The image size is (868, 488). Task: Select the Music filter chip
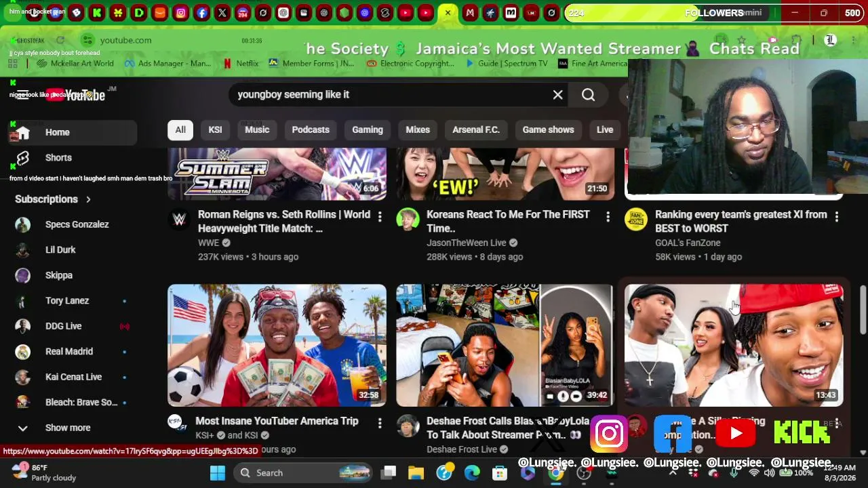coord(257,130)
